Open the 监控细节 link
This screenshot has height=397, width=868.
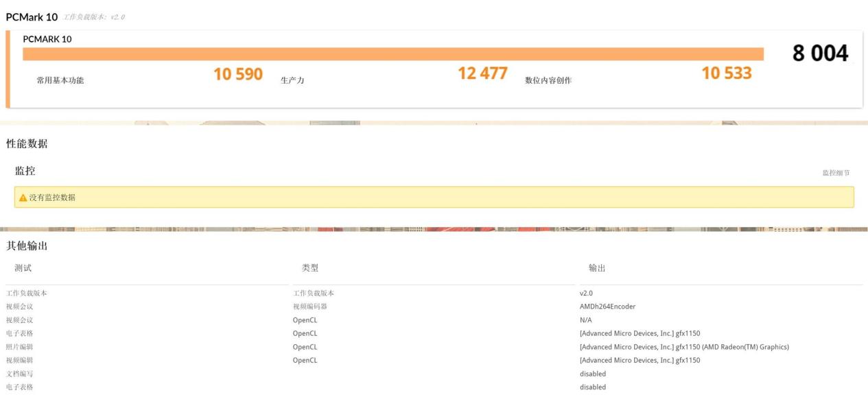pos(836,173)
